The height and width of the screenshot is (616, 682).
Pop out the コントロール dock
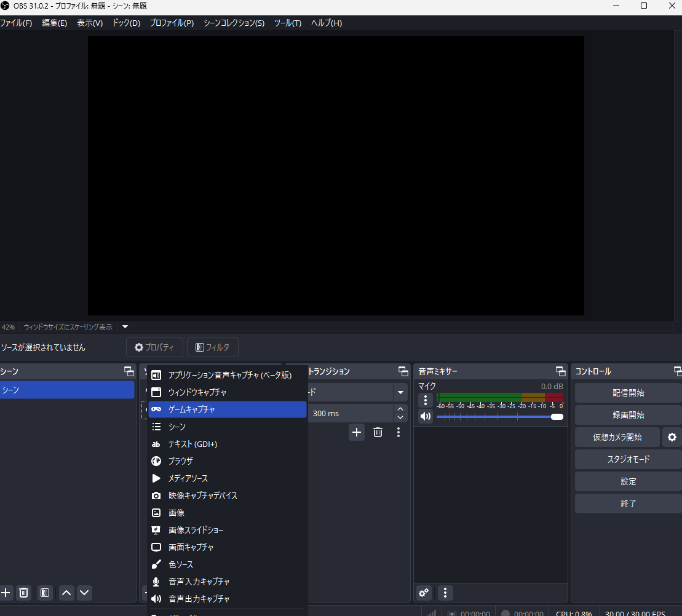click(x=678, y=371)
